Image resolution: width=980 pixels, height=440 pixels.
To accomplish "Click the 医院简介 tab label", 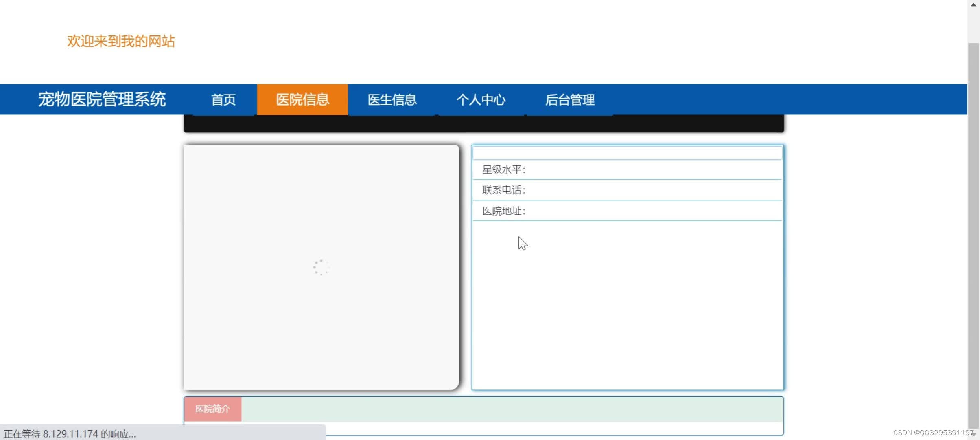I will tap(212, 409).
